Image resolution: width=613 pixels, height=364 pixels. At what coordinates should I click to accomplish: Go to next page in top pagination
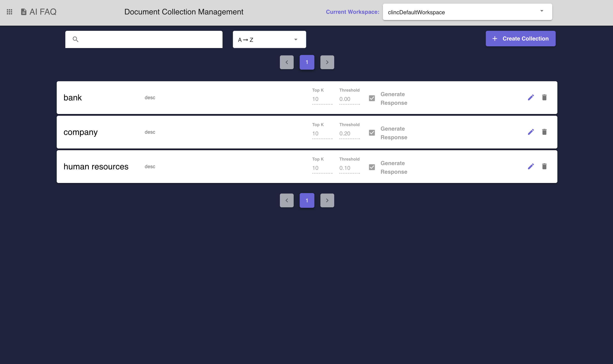coord(327,62)
